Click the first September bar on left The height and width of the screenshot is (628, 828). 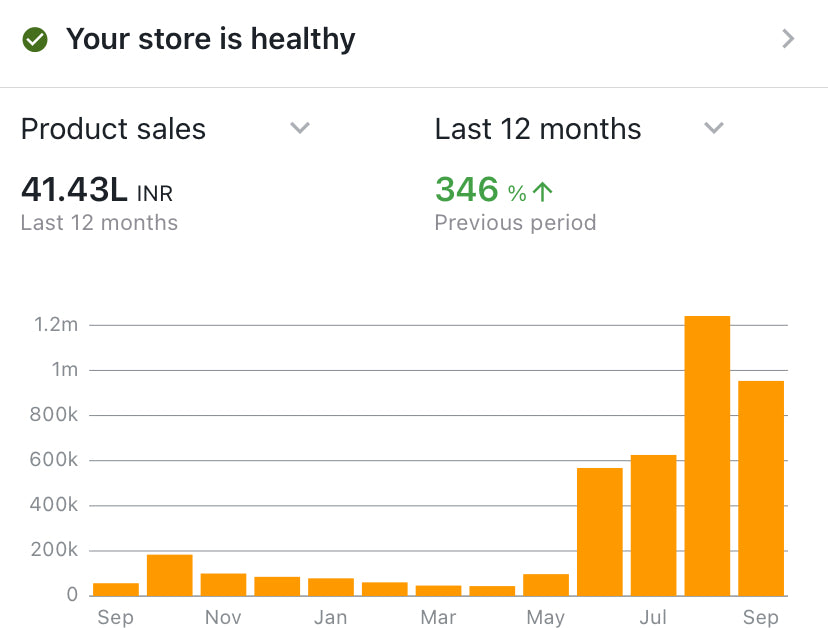tap(116, 589)
